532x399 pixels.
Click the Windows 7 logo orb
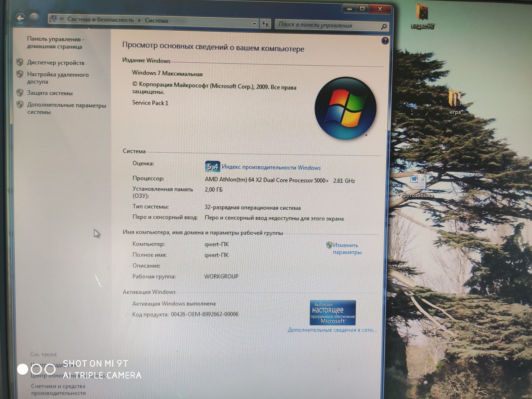tap(345, 108)
